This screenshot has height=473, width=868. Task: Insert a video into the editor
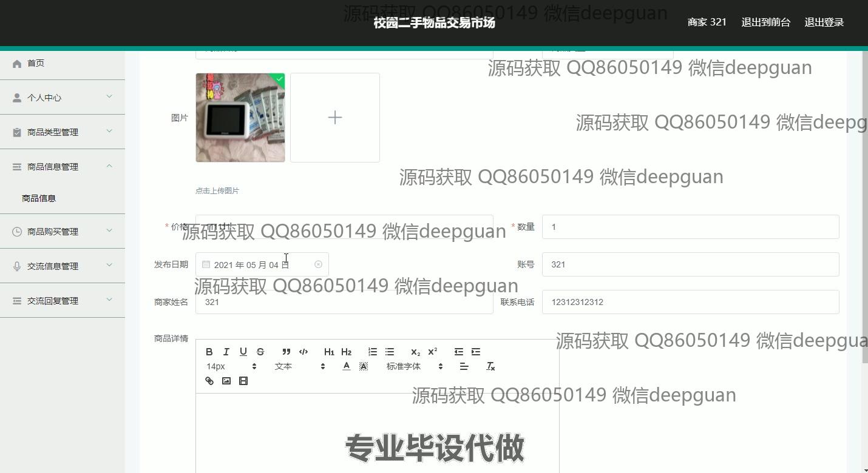[x=243, y=381]
